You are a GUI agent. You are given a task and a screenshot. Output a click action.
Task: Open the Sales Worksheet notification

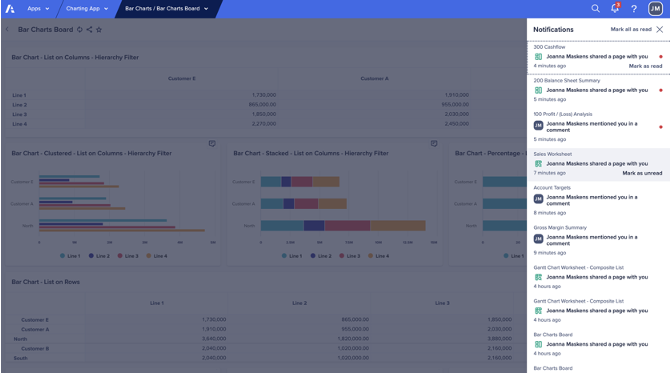click(598, 165)
